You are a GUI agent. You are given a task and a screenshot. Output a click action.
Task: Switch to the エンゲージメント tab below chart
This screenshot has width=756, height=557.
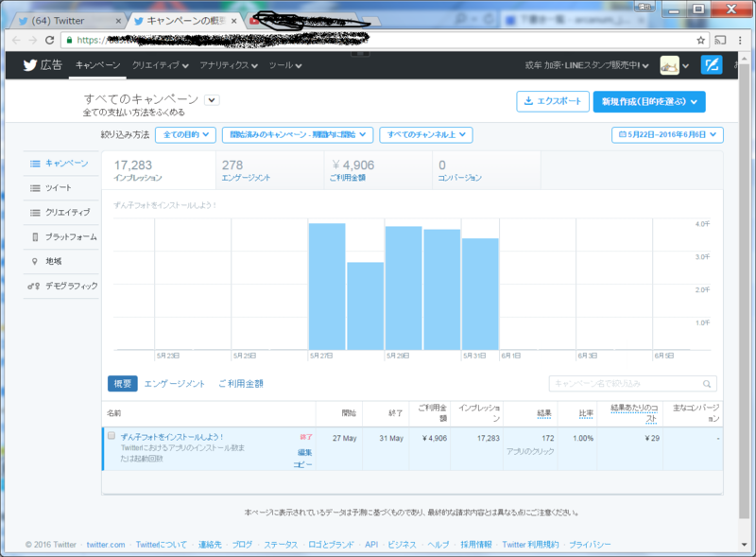(175, 384)
